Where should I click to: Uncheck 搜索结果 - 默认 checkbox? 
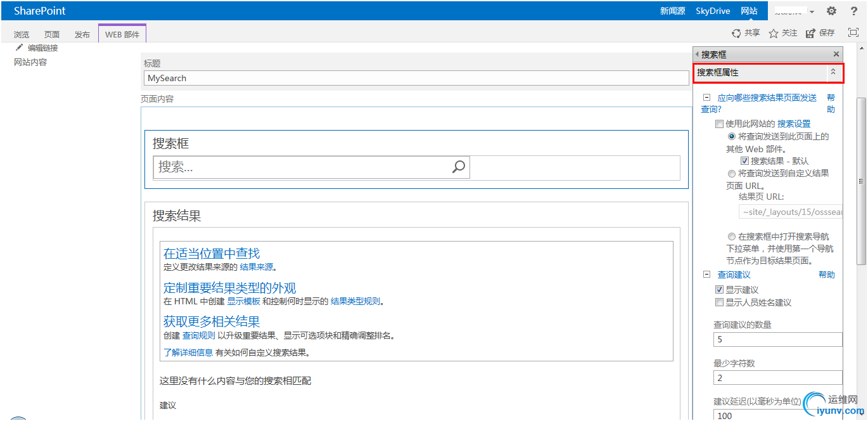[744, 161]
